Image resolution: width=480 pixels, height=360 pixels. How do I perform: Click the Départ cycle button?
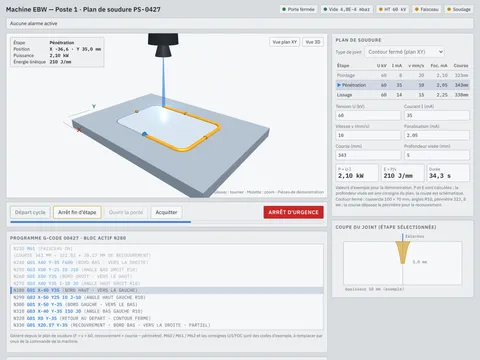[x=30, y=212]
